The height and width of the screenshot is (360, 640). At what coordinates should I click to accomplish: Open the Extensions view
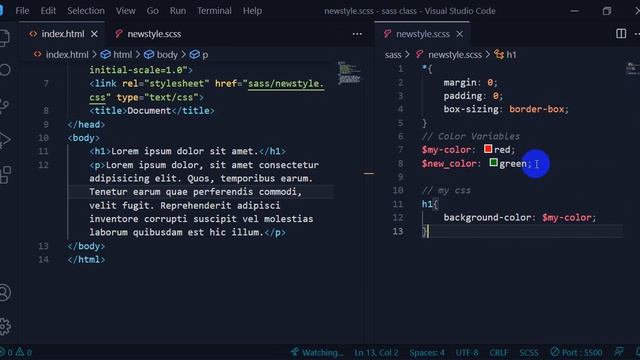[5, 175]
